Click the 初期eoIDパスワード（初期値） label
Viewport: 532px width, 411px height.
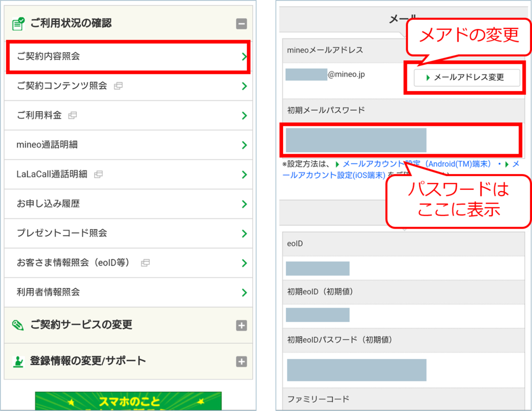[x=340, y=340]
